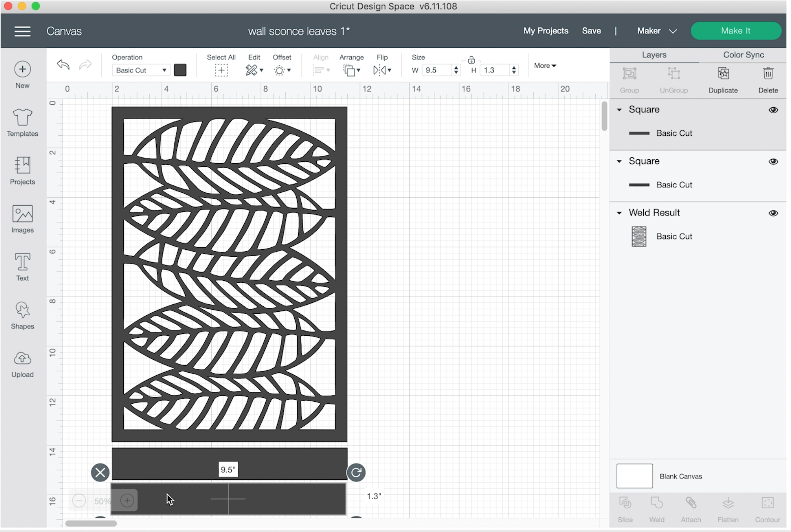791x532 pixels.
Task: Click the Attach icon
Action: 691,504
